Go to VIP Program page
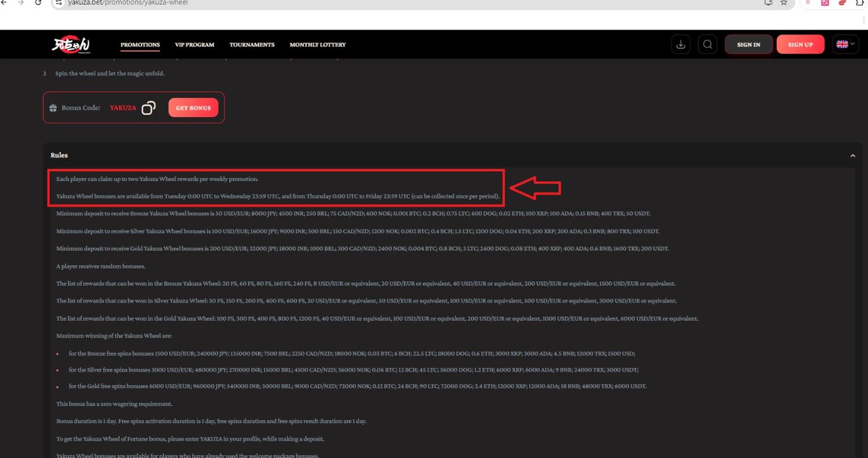The width and height of the screenshot is (868, 458). 194,45
